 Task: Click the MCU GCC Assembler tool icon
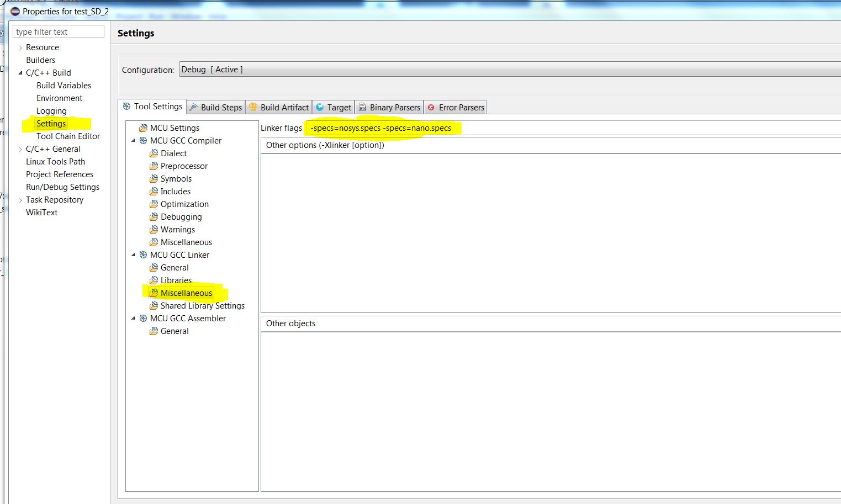click(143, 319)
